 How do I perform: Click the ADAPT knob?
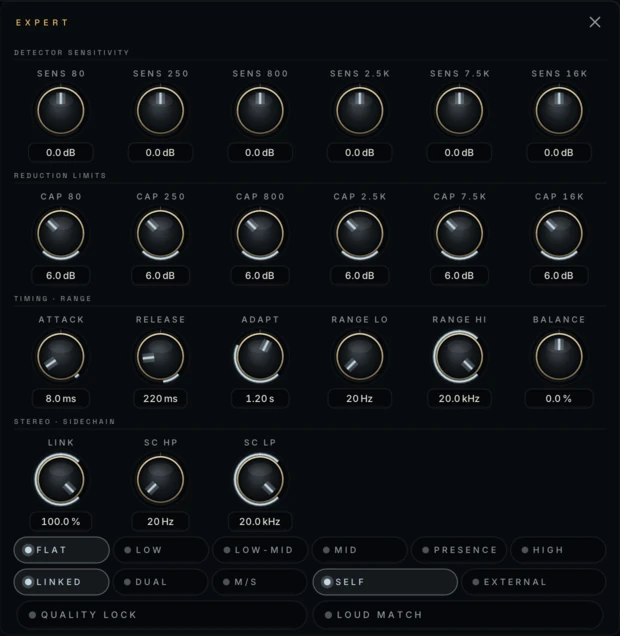tap(260, 357)
